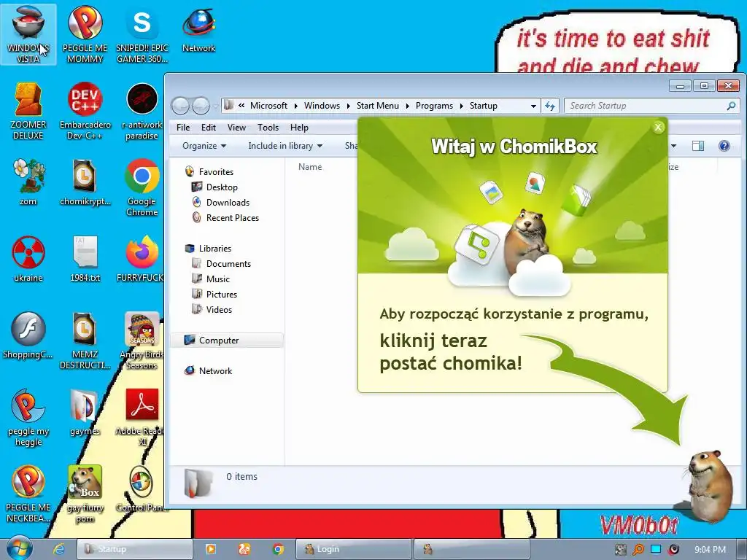
Task: Expand the arrow after Programs breadcrumb
Action: tap(461, 106)
